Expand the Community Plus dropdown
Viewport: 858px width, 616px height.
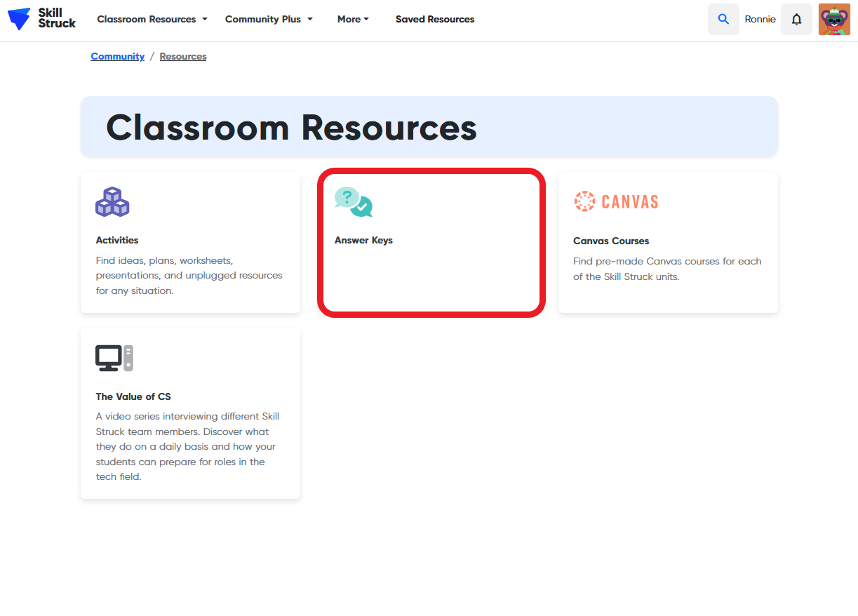tap(269, 19)
